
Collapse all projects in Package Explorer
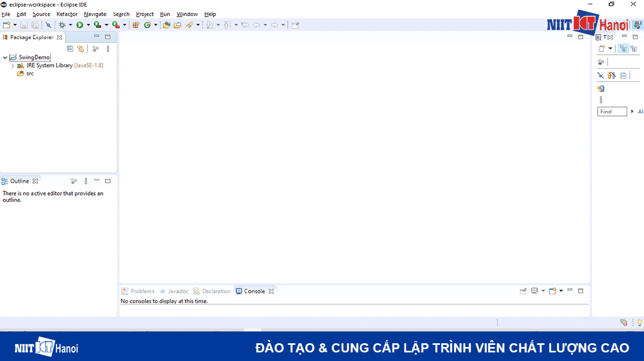point(70,48)
